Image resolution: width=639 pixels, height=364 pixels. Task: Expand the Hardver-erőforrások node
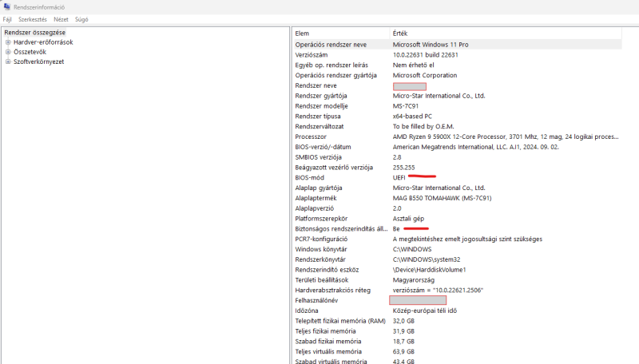(x=8, y=42)
